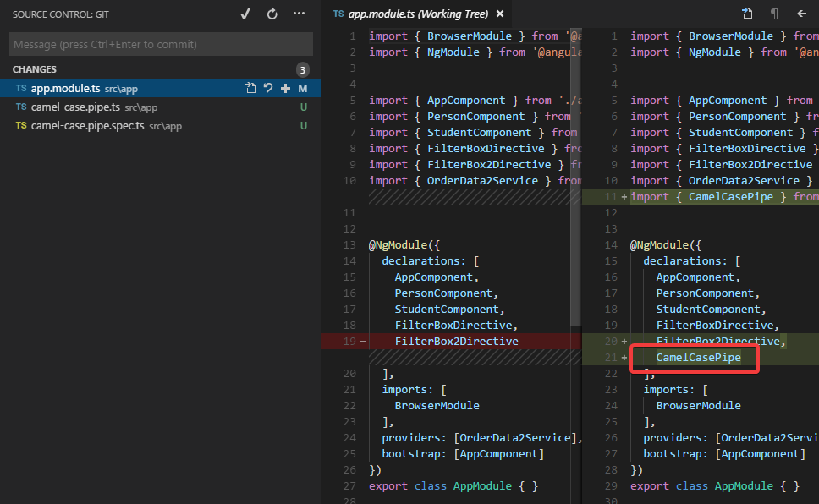Click the open file icon on app.module.ts row
The height and width of the screenshot is (504, 819).
[x=250, y=88]
